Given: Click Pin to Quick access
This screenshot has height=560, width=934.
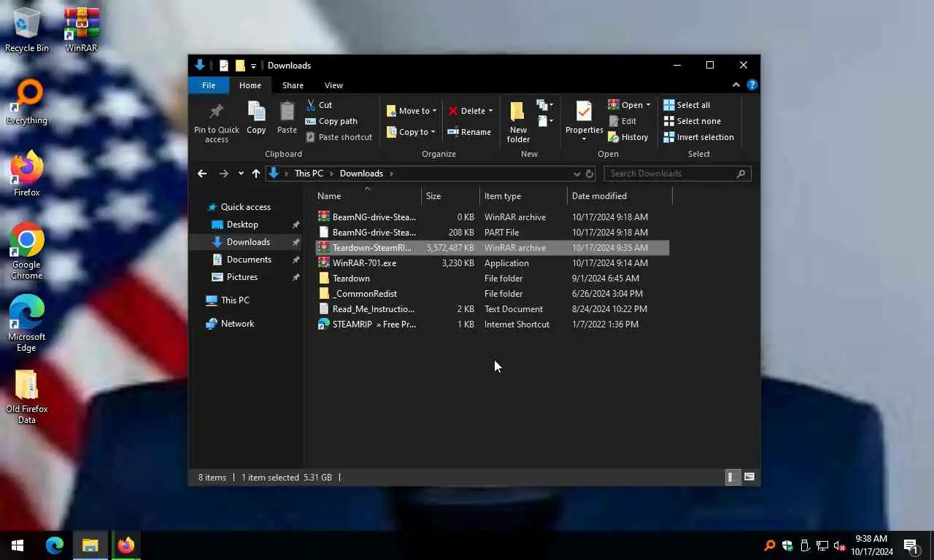Looking at the screenshot, I should 217,122.
